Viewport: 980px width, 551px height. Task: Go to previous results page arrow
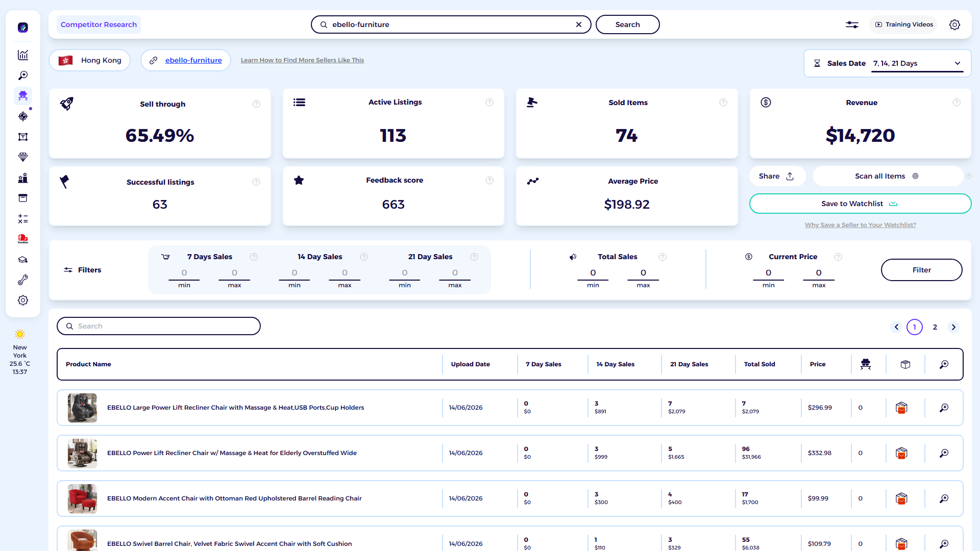coord(896,327)
